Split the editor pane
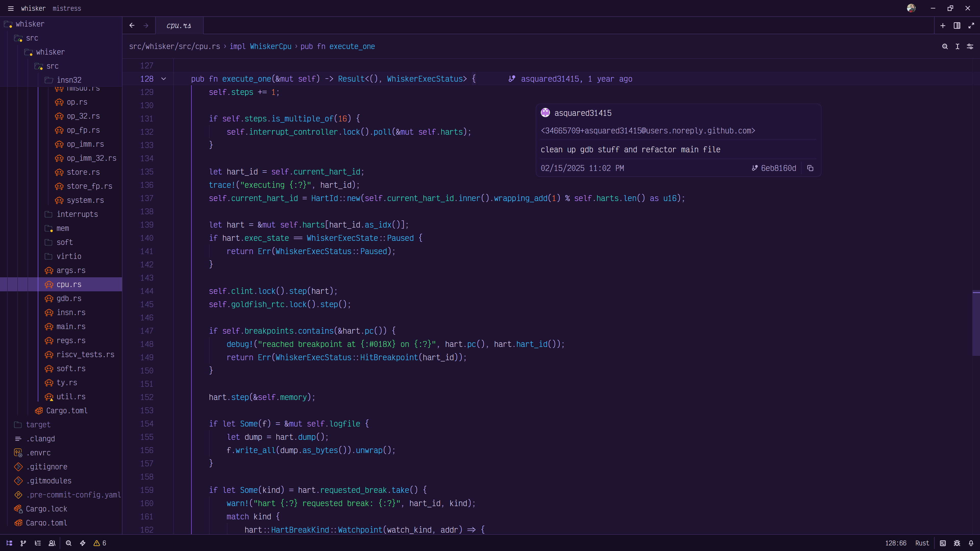 (957, 26)
